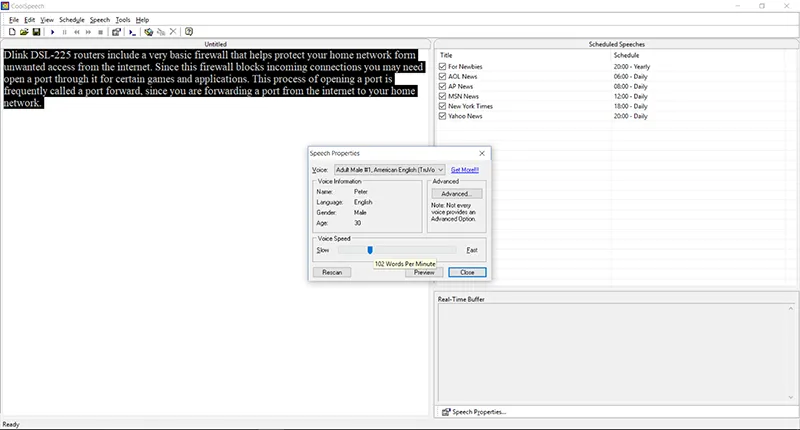The width and height of the screenshot is (800, 430).
Task: Open the Schedule menu
Action: point(72,19)
